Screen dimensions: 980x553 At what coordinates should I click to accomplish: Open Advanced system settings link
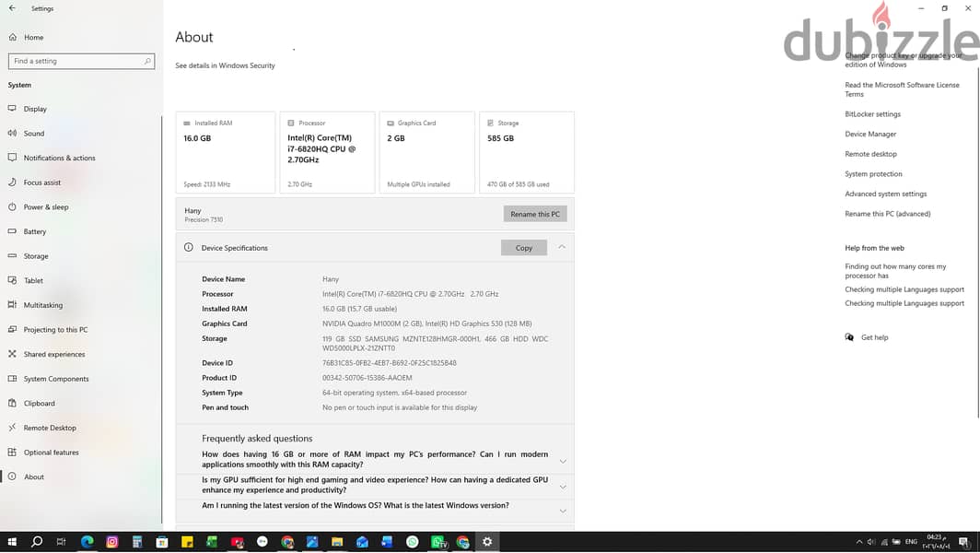pos(886,194)
